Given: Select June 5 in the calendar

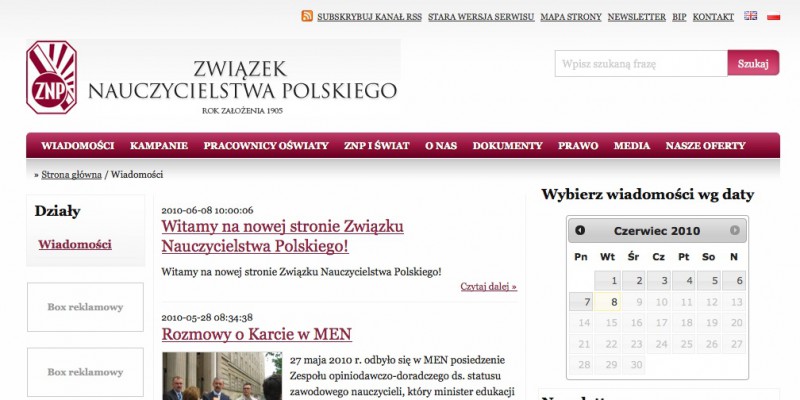Looking at the screenshot, I should click(709, 280).
